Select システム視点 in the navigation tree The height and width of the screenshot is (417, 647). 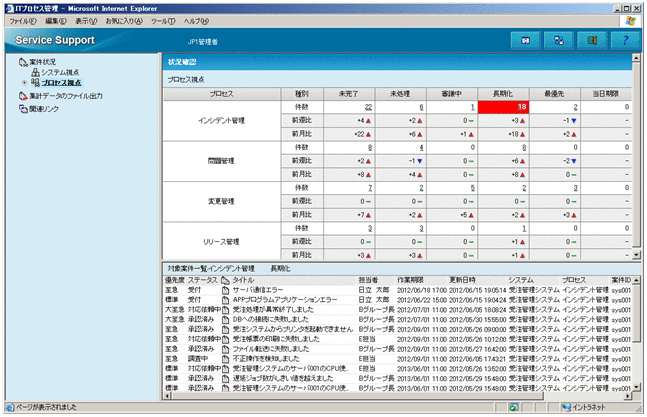60,73
